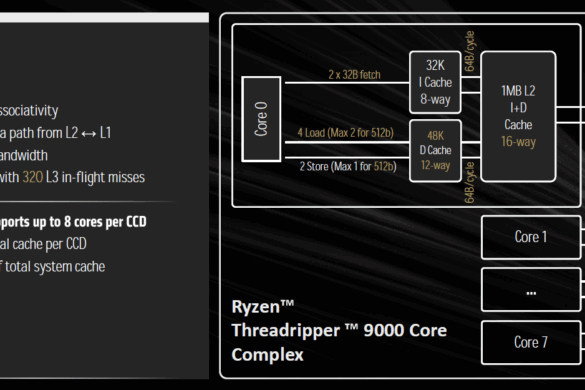
Task: Click the 1MB L2 I+D Cache block
Action: 518,116
